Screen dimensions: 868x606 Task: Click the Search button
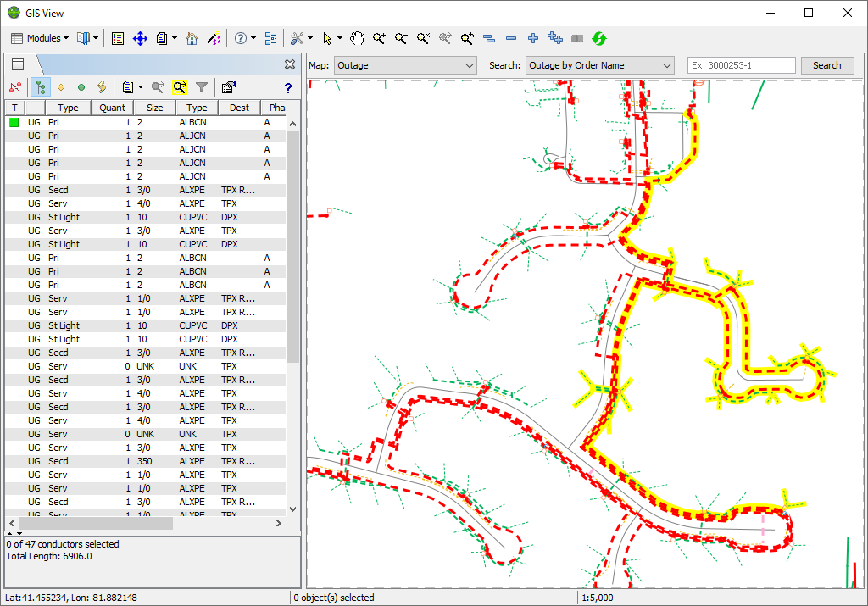(827, 65)
